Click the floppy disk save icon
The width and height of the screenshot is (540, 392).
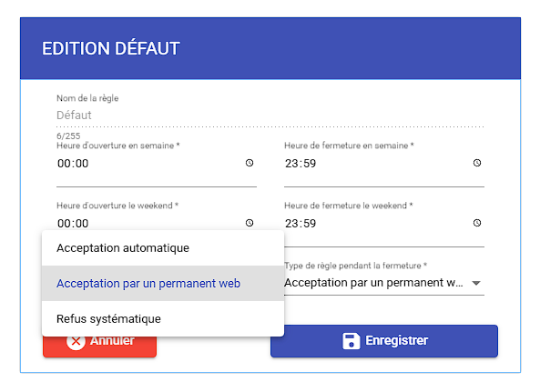point(351,341)
